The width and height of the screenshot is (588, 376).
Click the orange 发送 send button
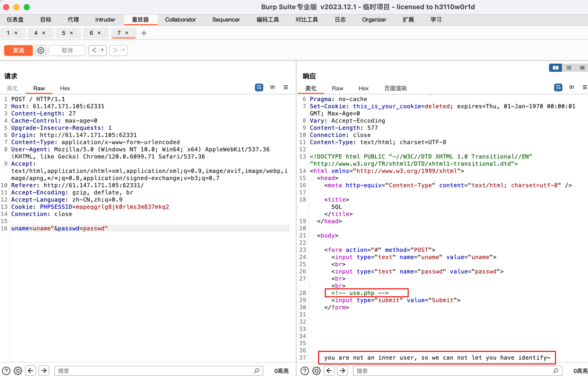[18, 50]
